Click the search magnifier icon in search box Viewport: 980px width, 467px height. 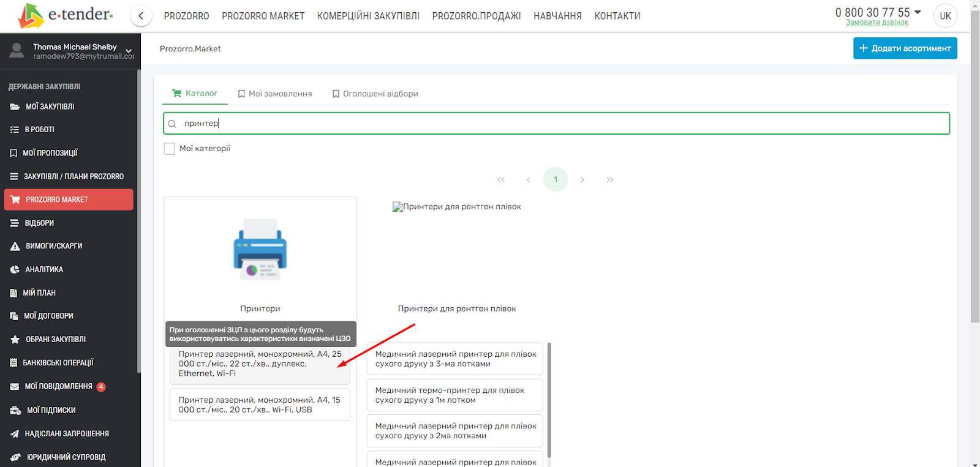point(172,124)
